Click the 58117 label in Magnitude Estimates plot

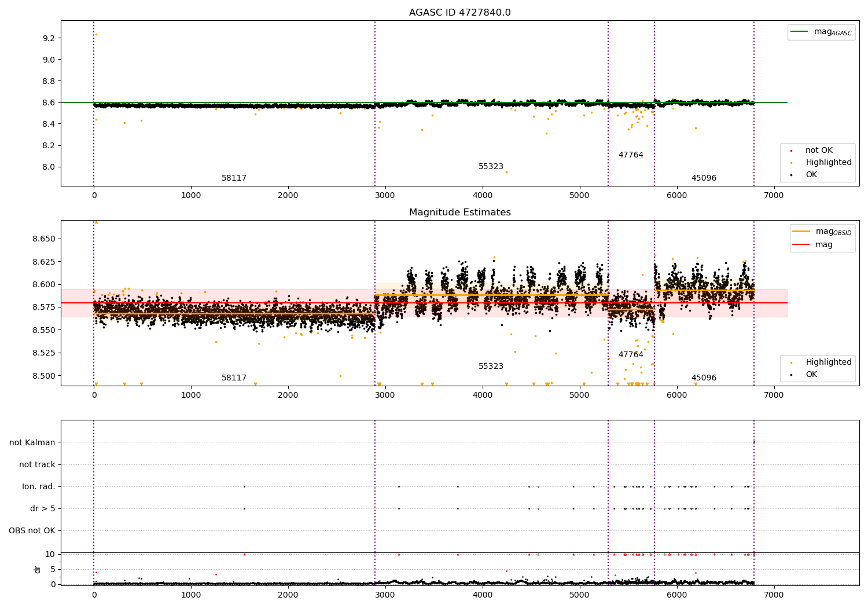click(234, 378)
